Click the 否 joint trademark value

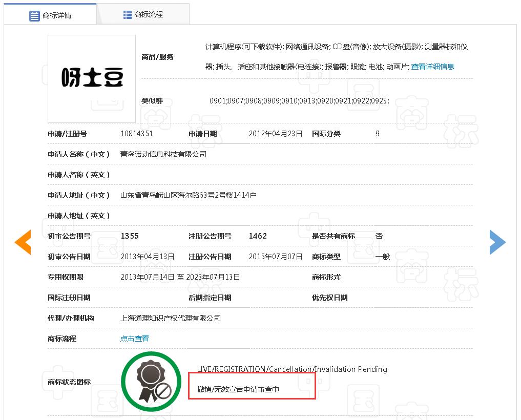point(379,236)
